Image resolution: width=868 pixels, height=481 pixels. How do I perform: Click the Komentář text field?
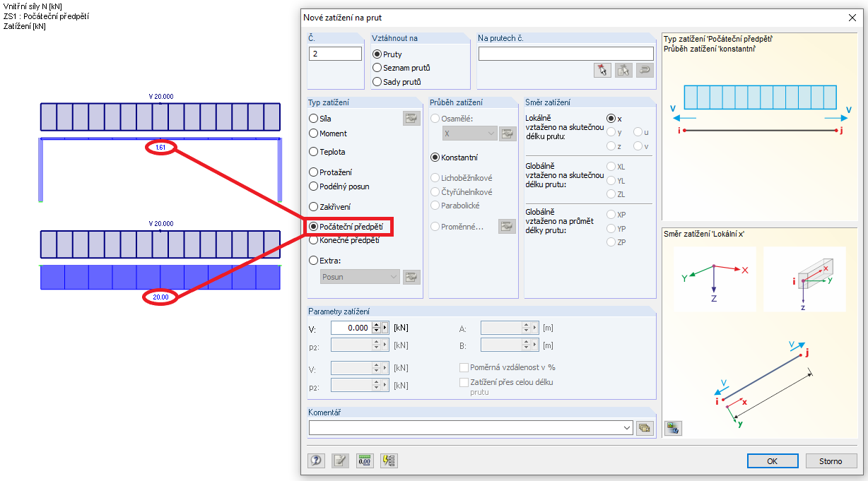(465, 427)
